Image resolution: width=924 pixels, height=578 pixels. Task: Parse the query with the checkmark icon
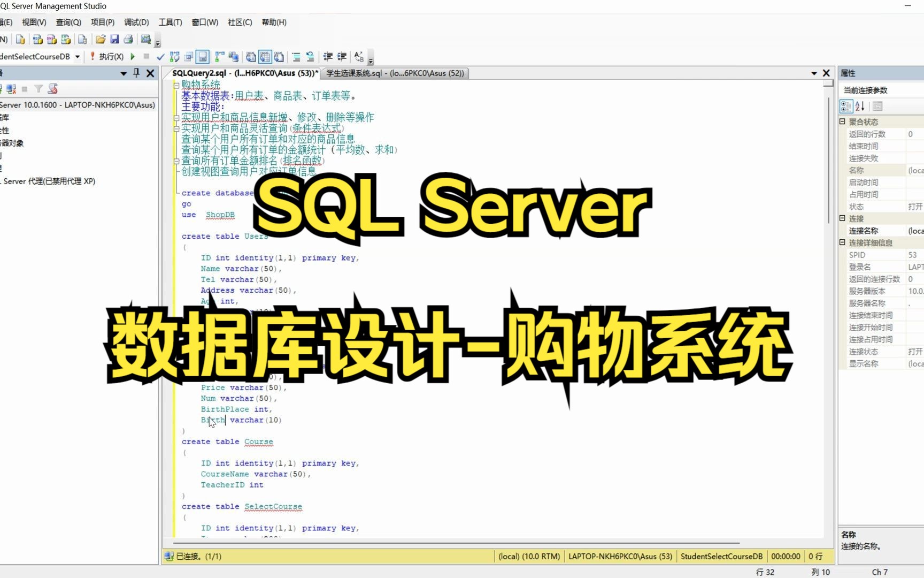pos(160,57)
